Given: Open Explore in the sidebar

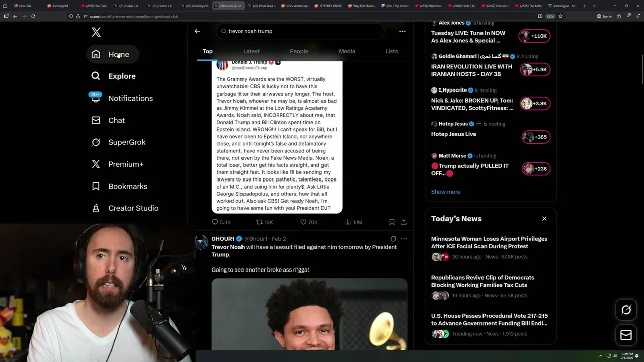Looking at the screenshot, I should [114, 76].
